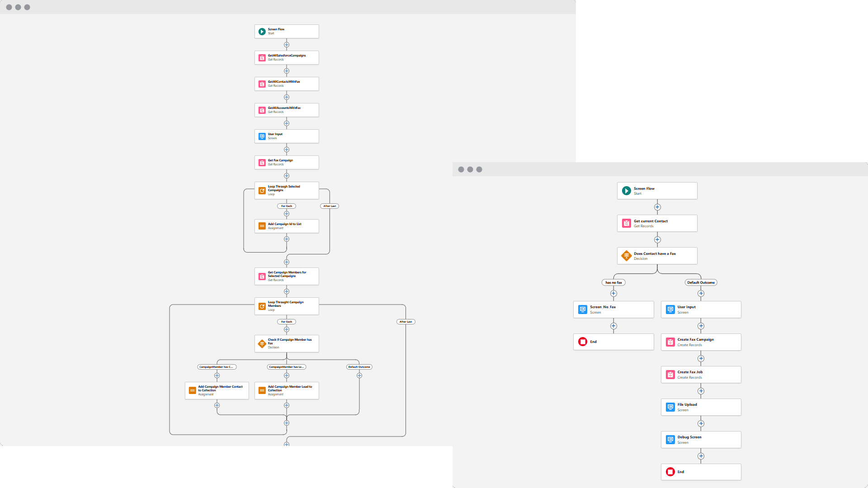Viewport: 868px width, 488px height.
Task: Click the GetAllSalesforceCampaigns Get Records icon
Action: (x=262, y=58)
